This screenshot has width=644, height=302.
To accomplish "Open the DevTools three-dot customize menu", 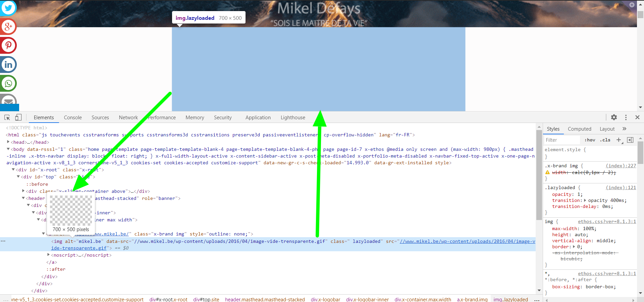I will 626,117.
